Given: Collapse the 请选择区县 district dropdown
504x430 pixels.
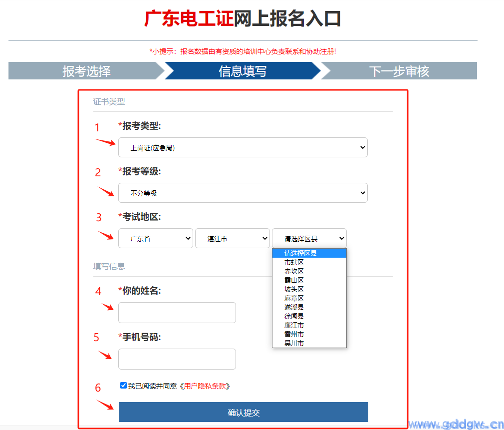Looking at the screenshot, I should [309, 238].
